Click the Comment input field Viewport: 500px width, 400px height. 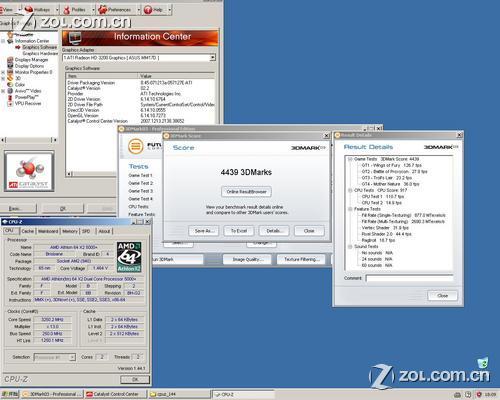(x=410, y=278)
